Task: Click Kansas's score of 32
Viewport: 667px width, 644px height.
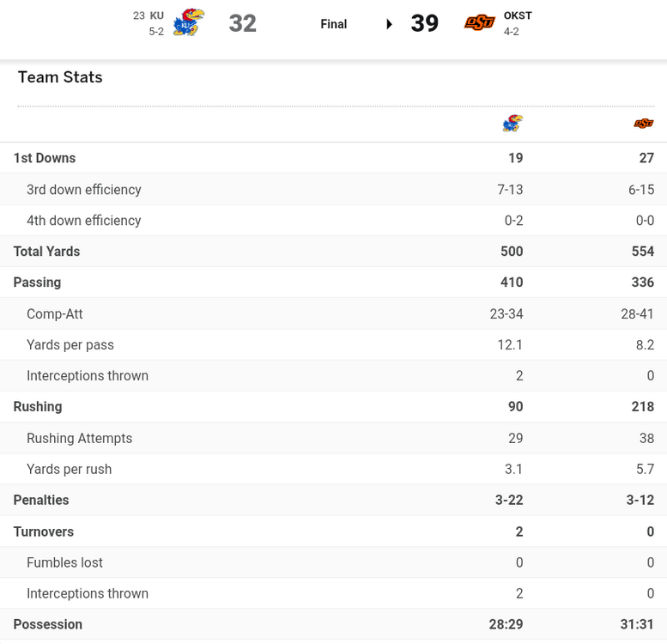Action: tap(242, 23)
